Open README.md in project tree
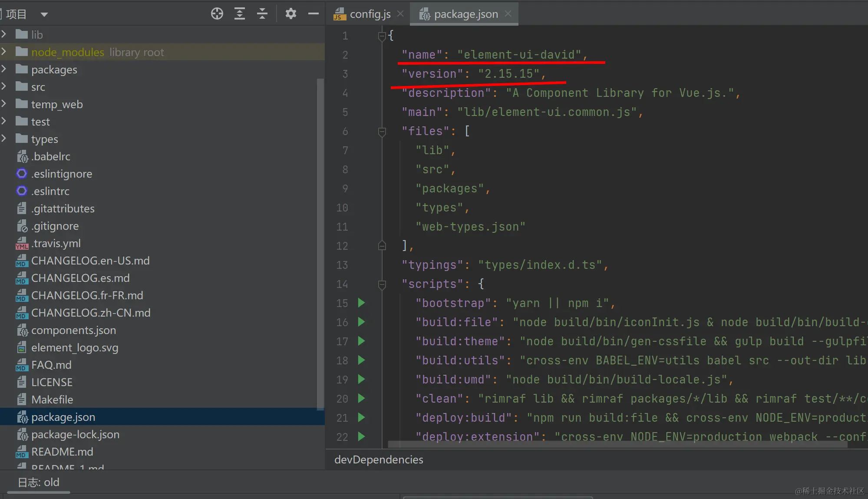This screenshot has height=499, width=868. [62, 452]
